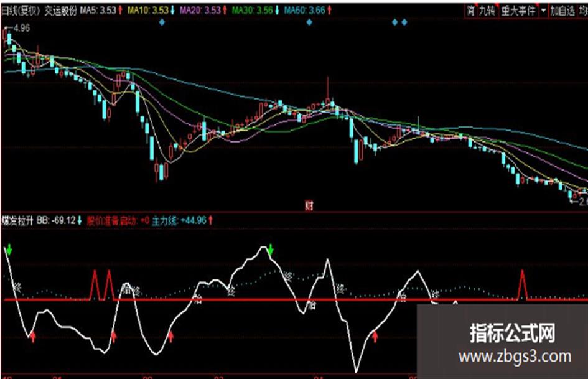The height and width of the screenshot is (379, 588).
Task: Open the 重大事件 events button
Action: click(x=519, y=11)
